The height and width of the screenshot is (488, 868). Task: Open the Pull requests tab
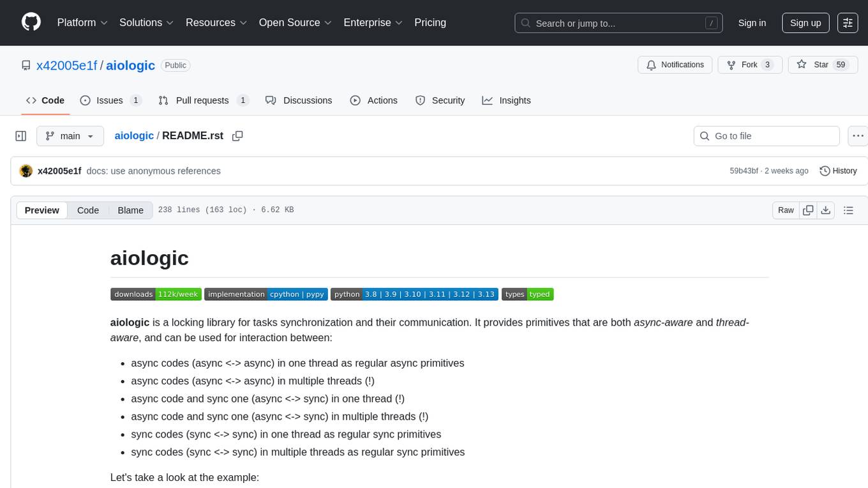(203, 100)
